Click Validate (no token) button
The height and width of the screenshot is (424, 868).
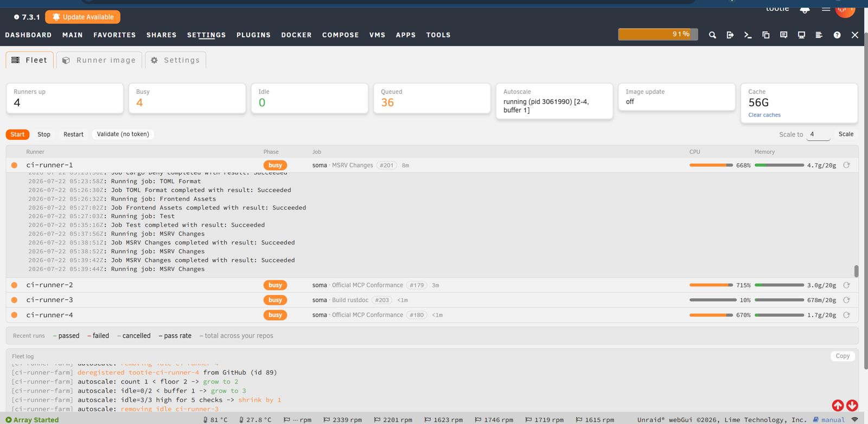(123, 134)
